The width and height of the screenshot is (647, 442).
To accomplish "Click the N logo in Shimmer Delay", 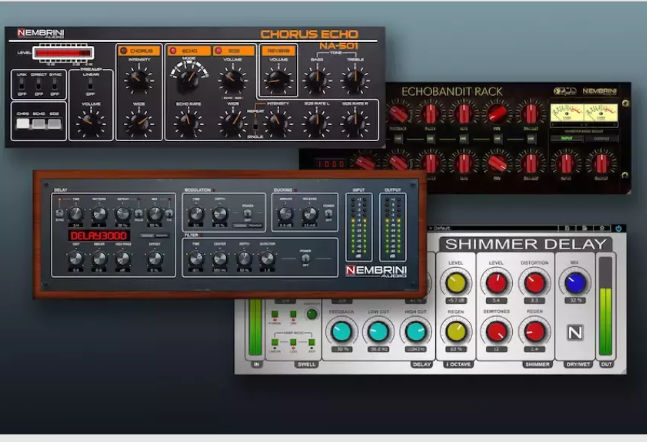I will click(575, 332).
